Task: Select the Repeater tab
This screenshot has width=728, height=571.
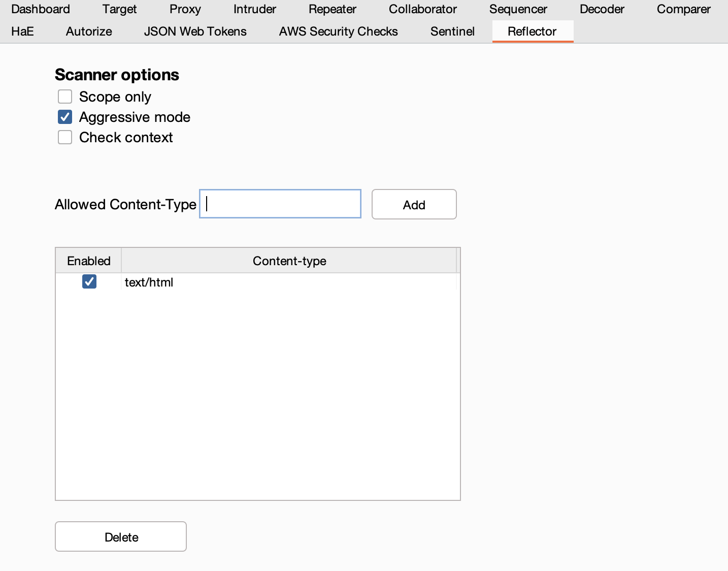Action: point(333,9)
